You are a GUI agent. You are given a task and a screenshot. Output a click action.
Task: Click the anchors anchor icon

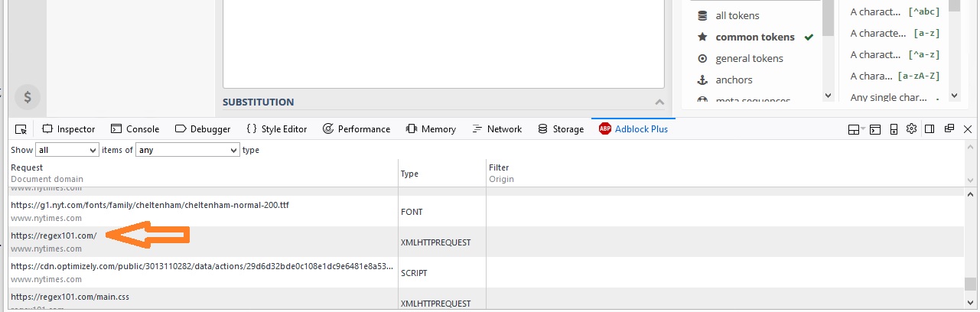click(702, 80)
